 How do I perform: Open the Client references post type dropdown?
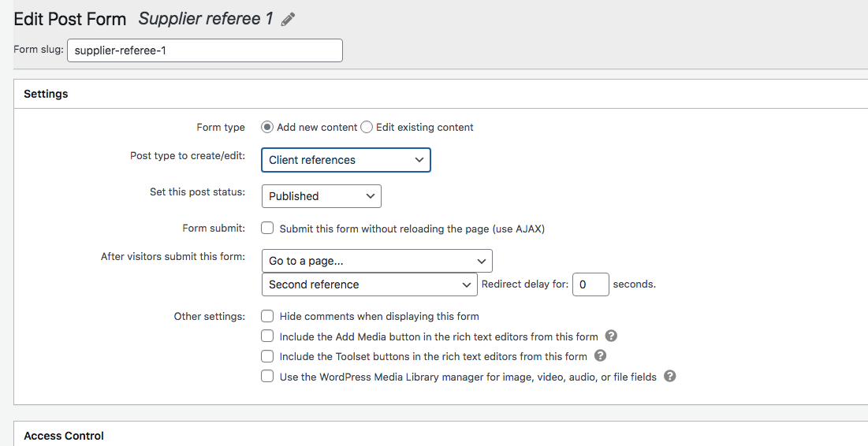346,160
